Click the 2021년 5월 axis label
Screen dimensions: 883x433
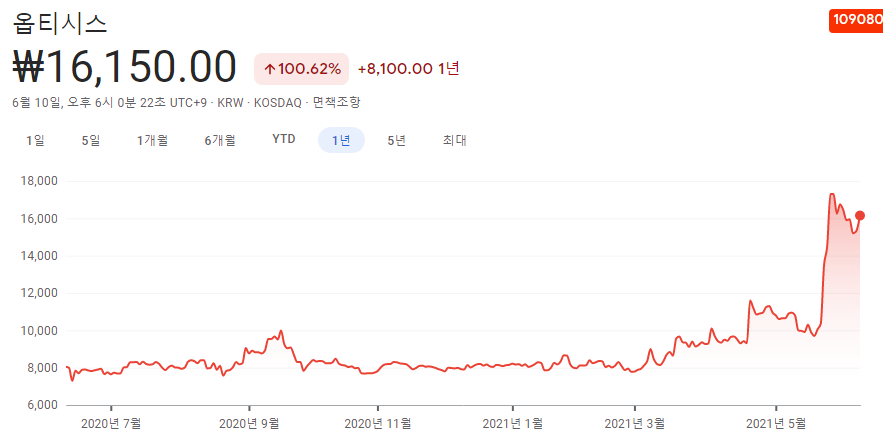pyautogui.click(x=776, y=422)
